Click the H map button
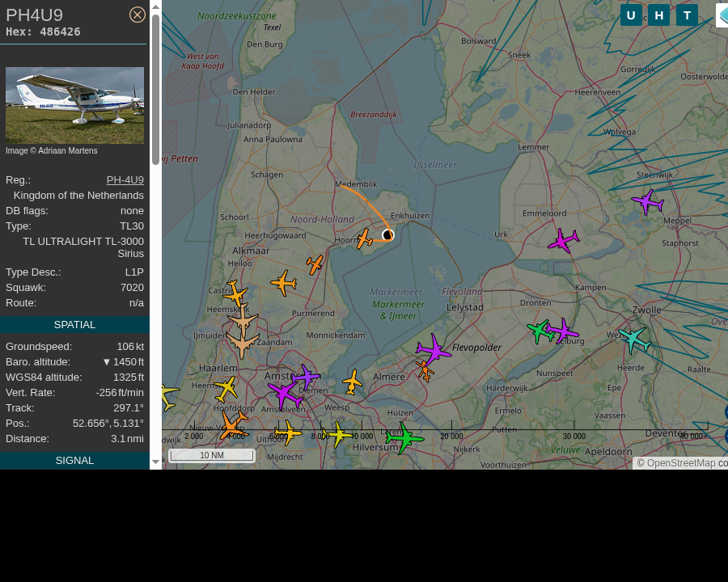Screen dimensions: 728x582 click(x=658, y=15)
